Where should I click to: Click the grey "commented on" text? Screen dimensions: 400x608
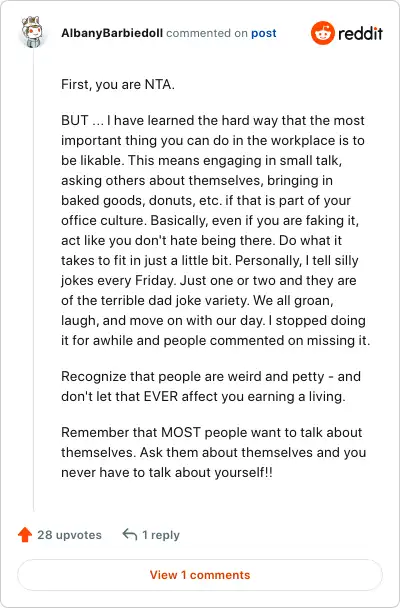[207, 33]
